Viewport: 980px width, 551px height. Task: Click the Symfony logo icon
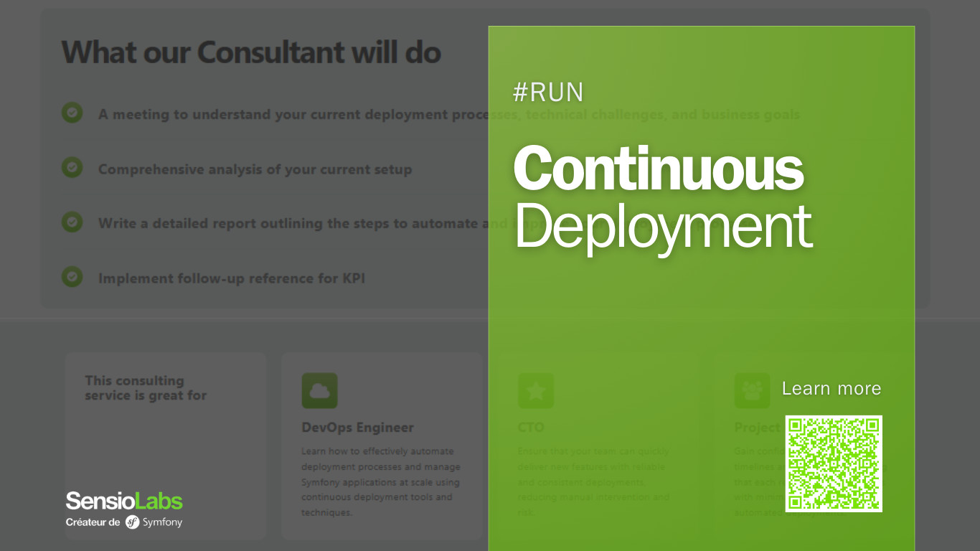point(132,522)
